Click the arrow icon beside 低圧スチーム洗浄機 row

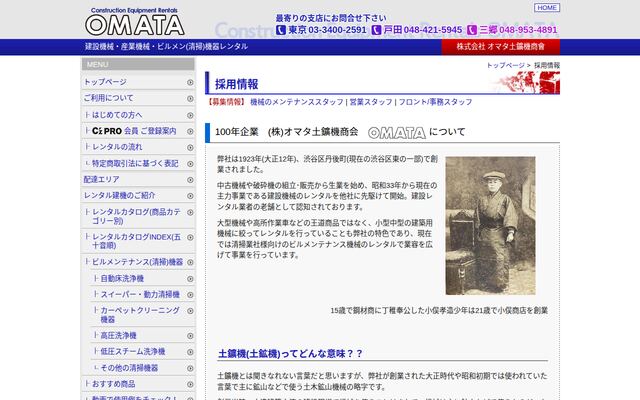coord(190,352)
